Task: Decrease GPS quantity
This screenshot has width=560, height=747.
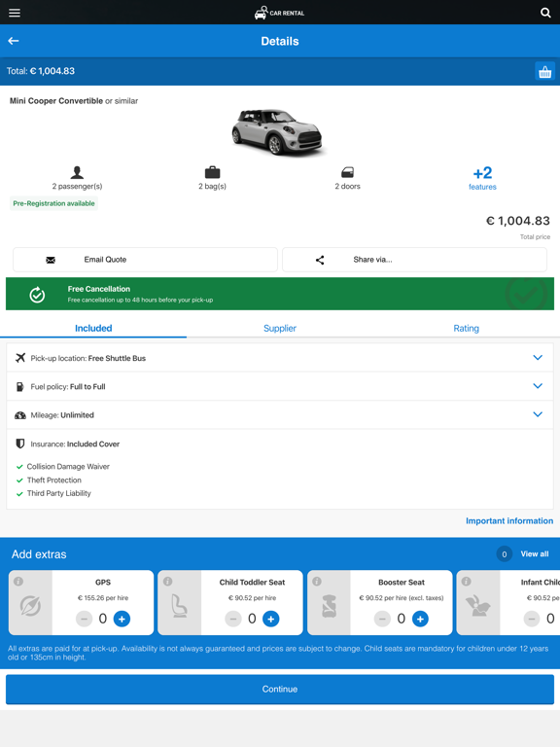Action: (84, 619)
